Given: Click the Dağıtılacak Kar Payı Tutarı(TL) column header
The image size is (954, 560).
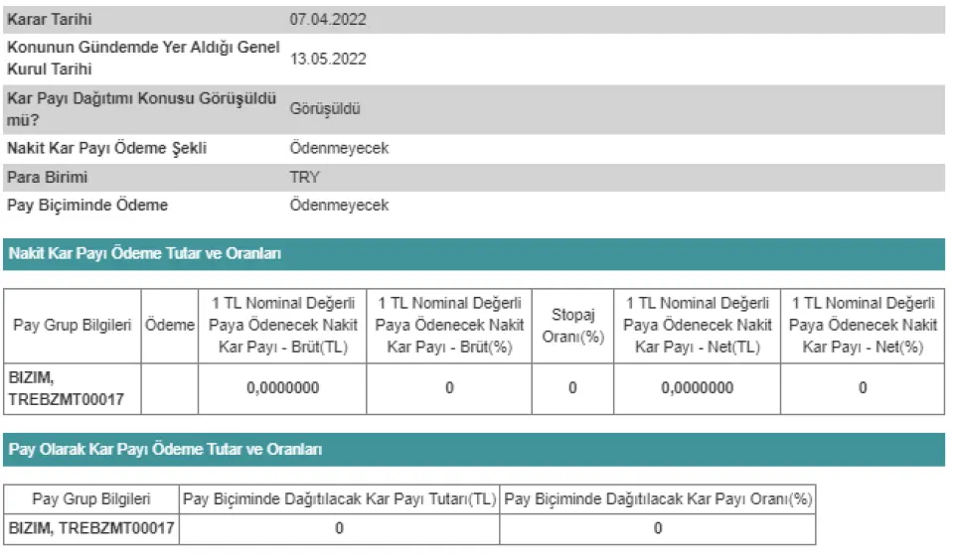Looking at the screenshot, I should click(340, 498).
